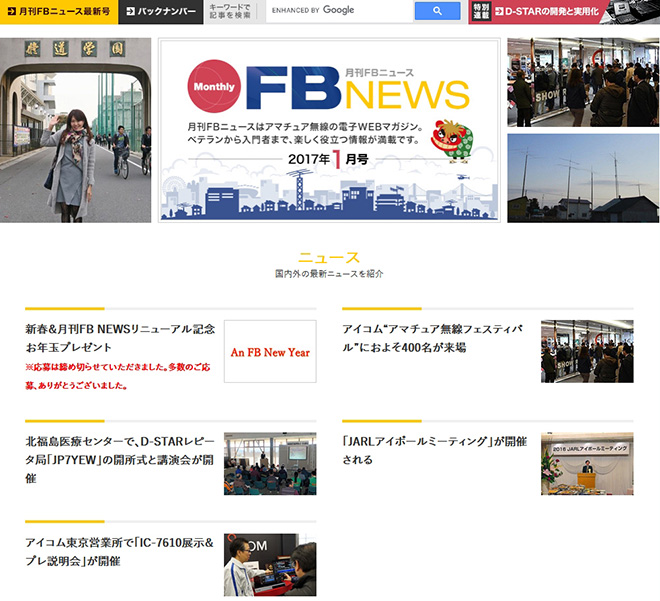Open the 月刊FBニュース最新号 tab
This screenshot has width=660, height=601.
pos(59,12)
